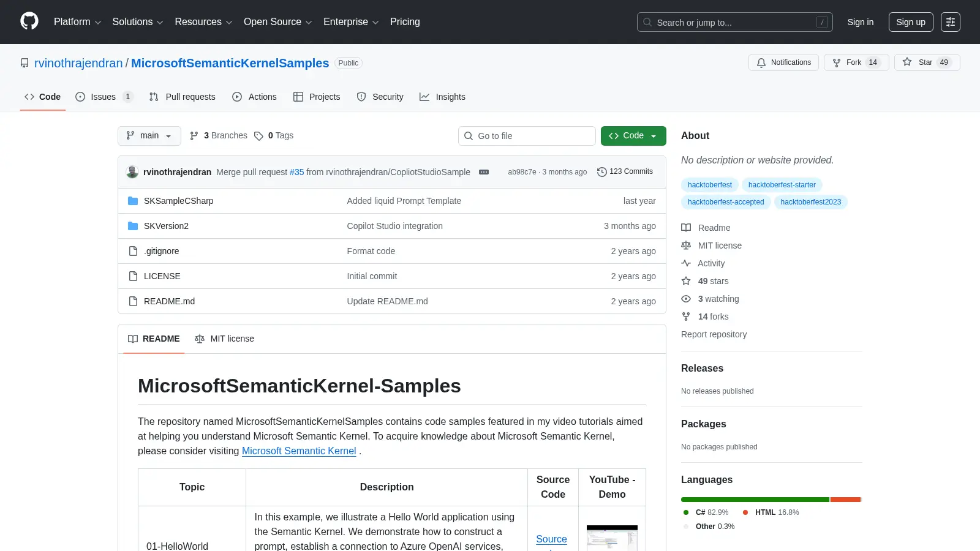Viewport: 980px width, 551px height.
Task: Click the hacktoberfest-starter topic tag
Action: pyautogui.click(x=782, y=185)
